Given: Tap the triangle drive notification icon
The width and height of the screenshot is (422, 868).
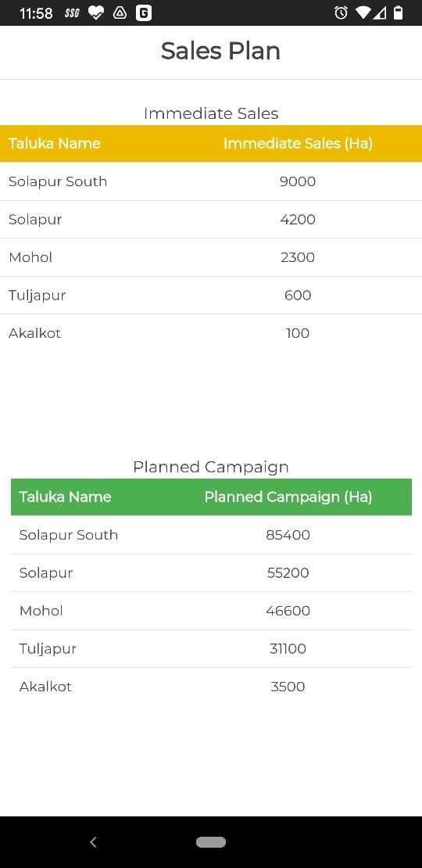Looking at the screenshot, I should pyautogui.click(x=120, y=13).
